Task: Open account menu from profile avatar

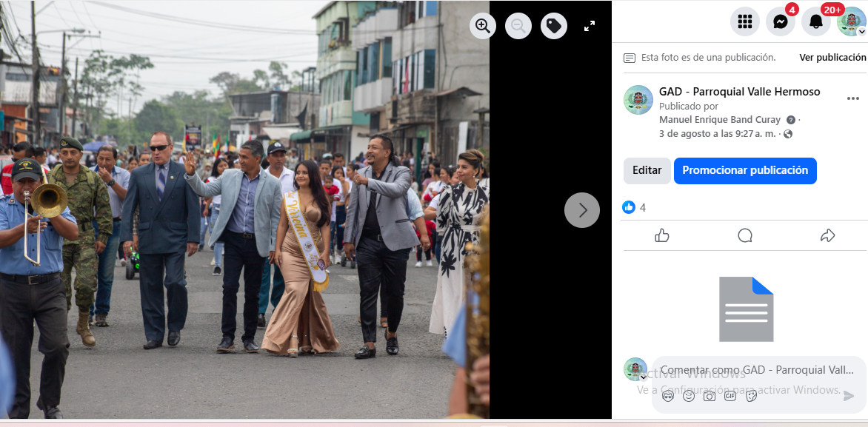Action: click(851, 21)
